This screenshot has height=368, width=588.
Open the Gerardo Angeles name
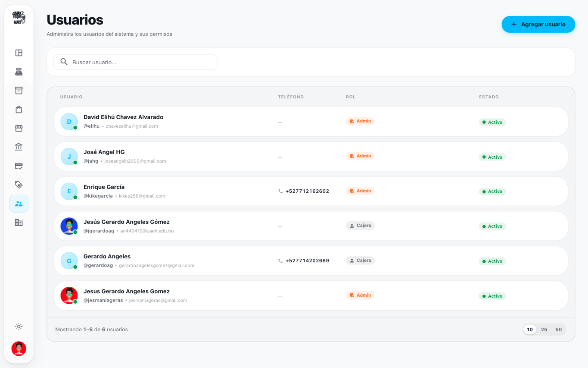pos(107,256)
